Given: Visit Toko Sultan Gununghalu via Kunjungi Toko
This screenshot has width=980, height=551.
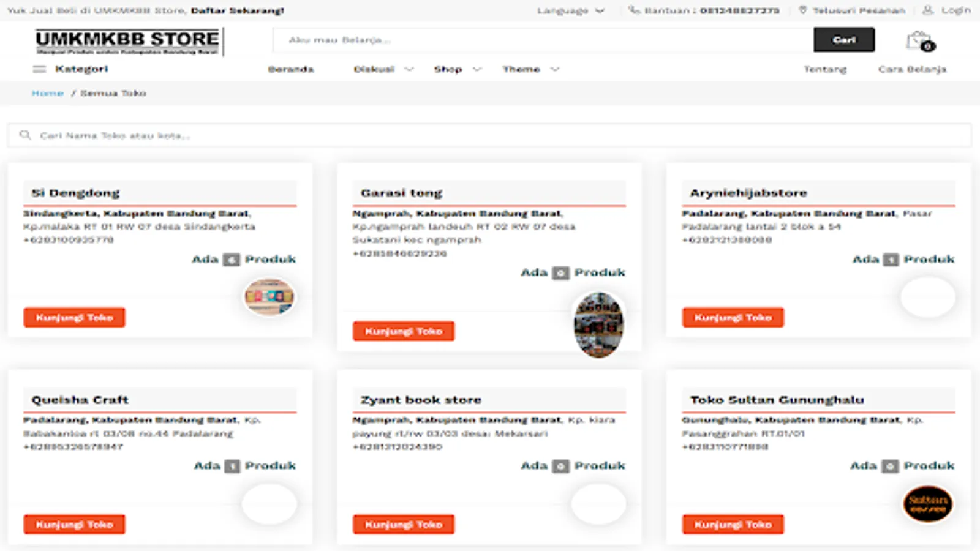Looking at the screenshot, I should 733,524.
